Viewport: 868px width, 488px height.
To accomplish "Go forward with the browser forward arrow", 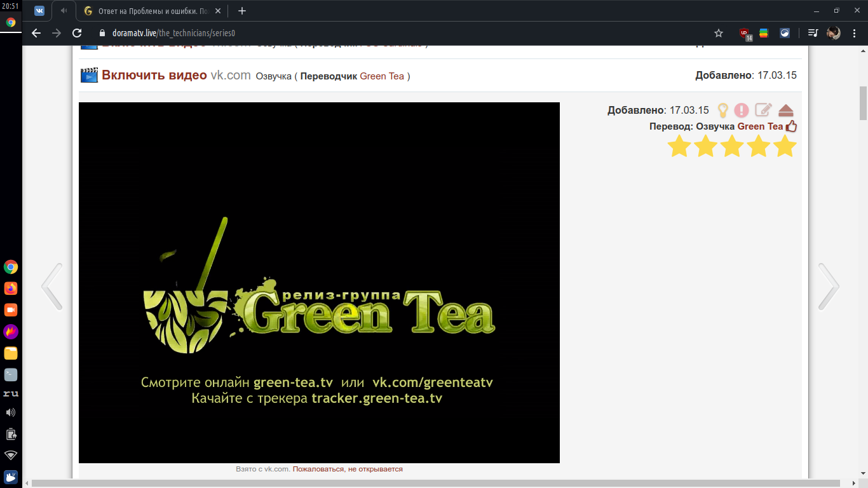I will (x=57, y=33).
